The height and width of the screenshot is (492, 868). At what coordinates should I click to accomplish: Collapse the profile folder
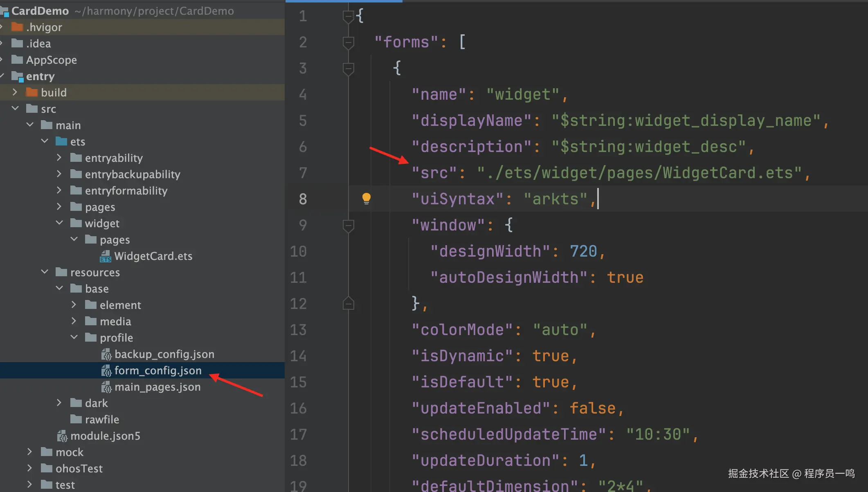pyautogui.click(x=74, y=338)
